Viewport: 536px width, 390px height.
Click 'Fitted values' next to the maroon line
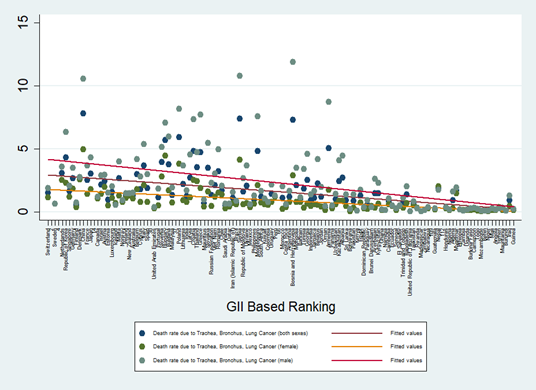tap(406, 333)
